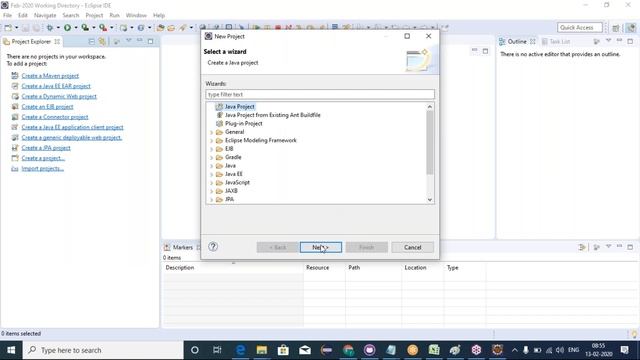The image size is (640, 360).
Task: Expand the Java EE wizard folder
Action: [x=211, y=174]
